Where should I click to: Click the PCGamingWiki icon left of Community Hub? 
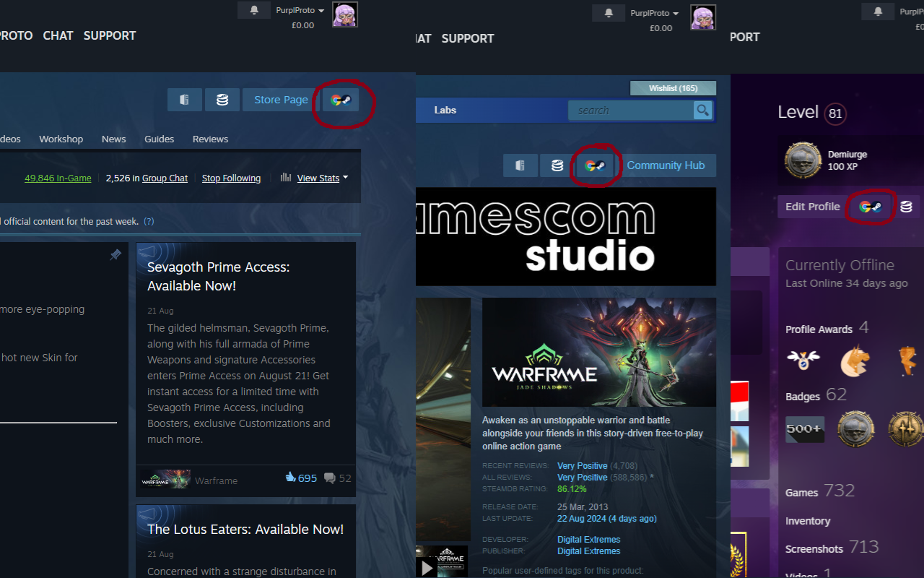520,165
